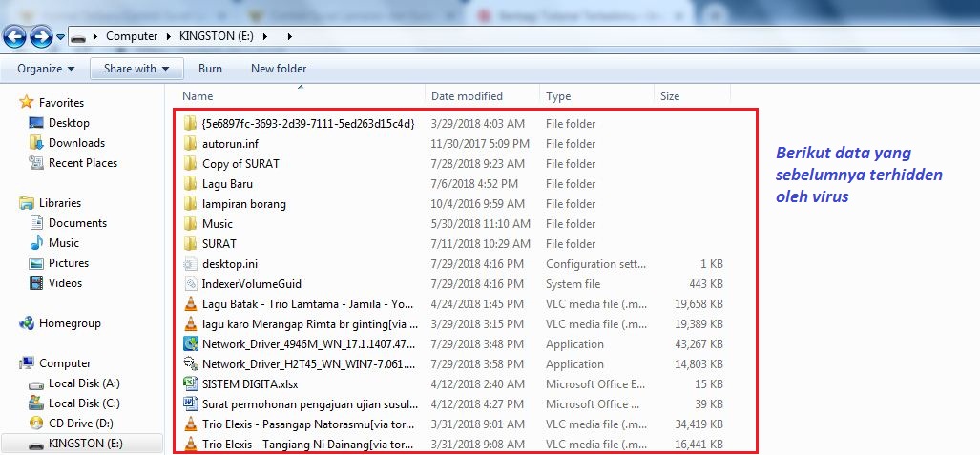Image resolution: width=980 pixels, height=455 pixels.
Task: Select Surat permohonan Word document icon
Action: click(x=191, y=403)
